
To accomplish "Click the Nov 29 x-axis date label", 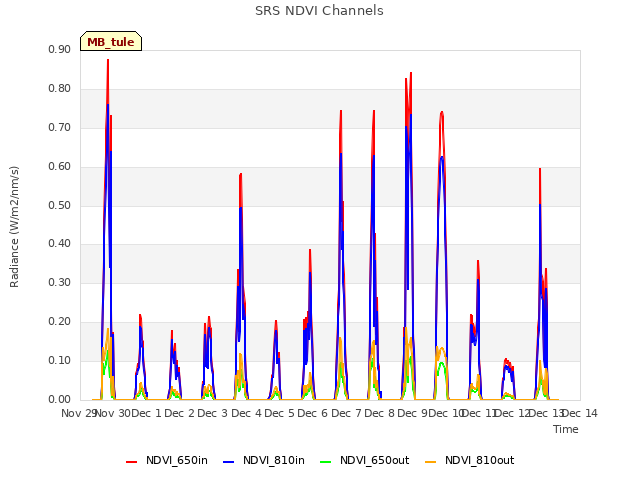I will point(79,413).
